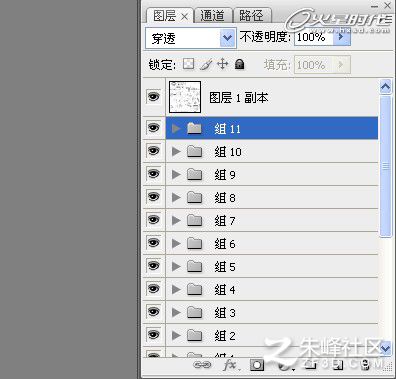Viewport: 396px width, 379px height.
Task: Click the folder icon of 组 11
Action: pos(195,128)
